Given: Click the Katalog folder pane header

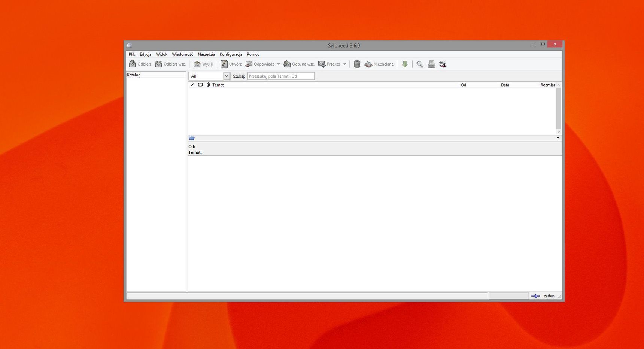Looking at the screenshot, I should pyautogui.click(x=156, y=75).
